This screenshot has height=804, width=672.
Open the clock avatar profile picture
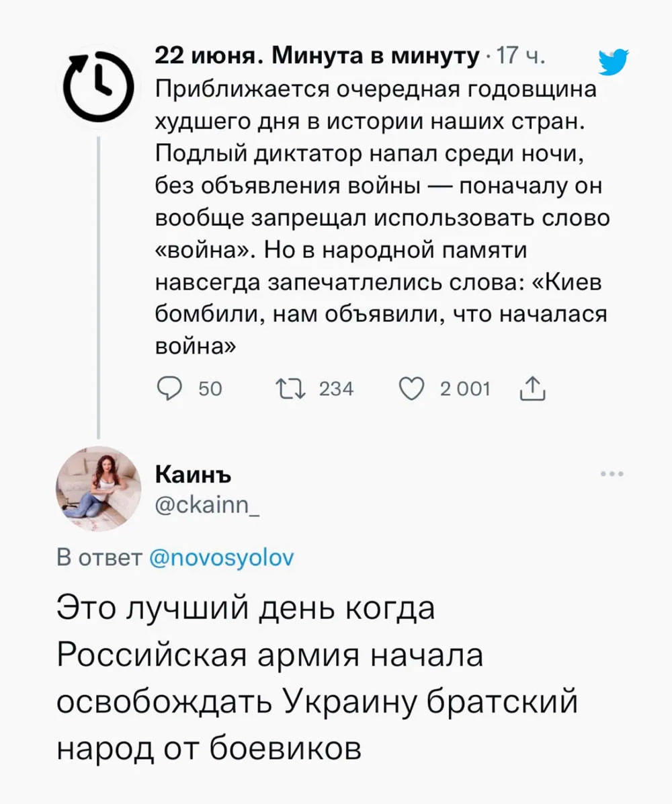99,83
